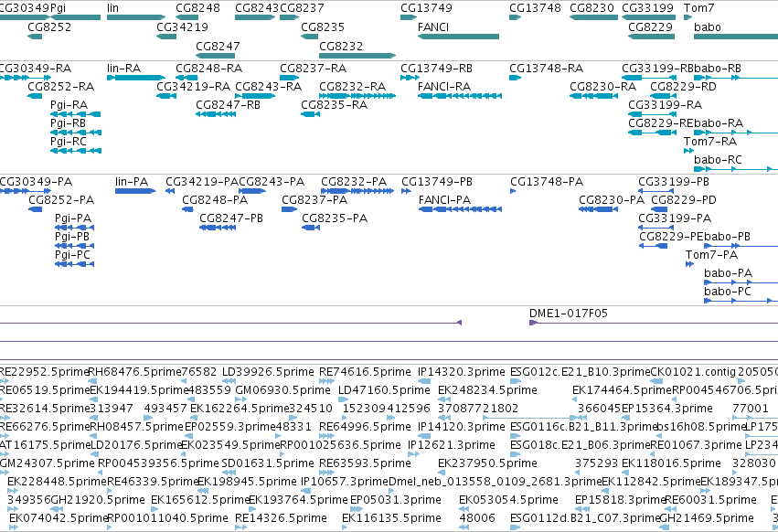The height and width of the screenshot is (532, 778).
Task: Click the CG8237-PA CDS bar
Action: (289, 209)
